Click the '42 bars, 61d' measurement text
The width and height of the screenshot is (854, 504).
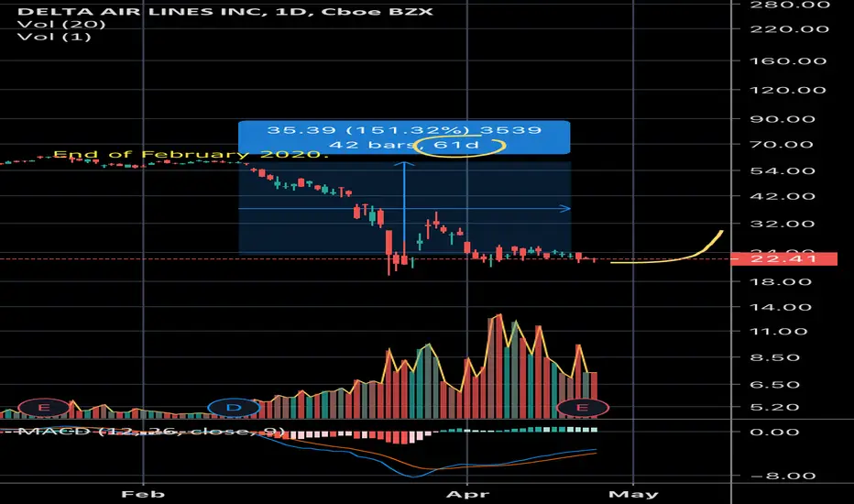[x=403, y=145]
